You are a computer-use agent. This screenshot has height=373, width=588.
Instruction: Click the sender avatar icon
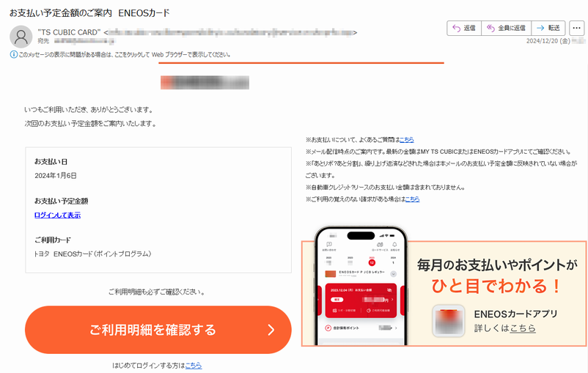[x=21, y=37]
